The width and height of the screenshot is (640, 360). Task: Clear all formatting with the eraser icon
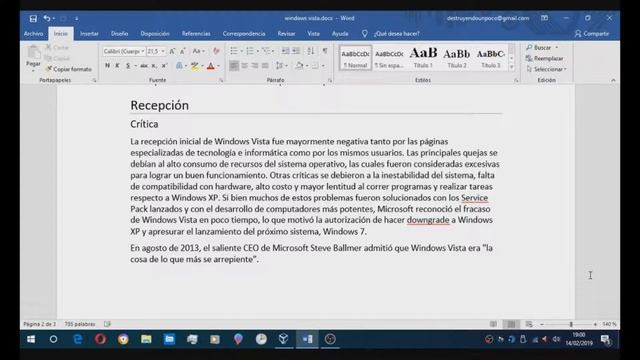tap(216, 51)
